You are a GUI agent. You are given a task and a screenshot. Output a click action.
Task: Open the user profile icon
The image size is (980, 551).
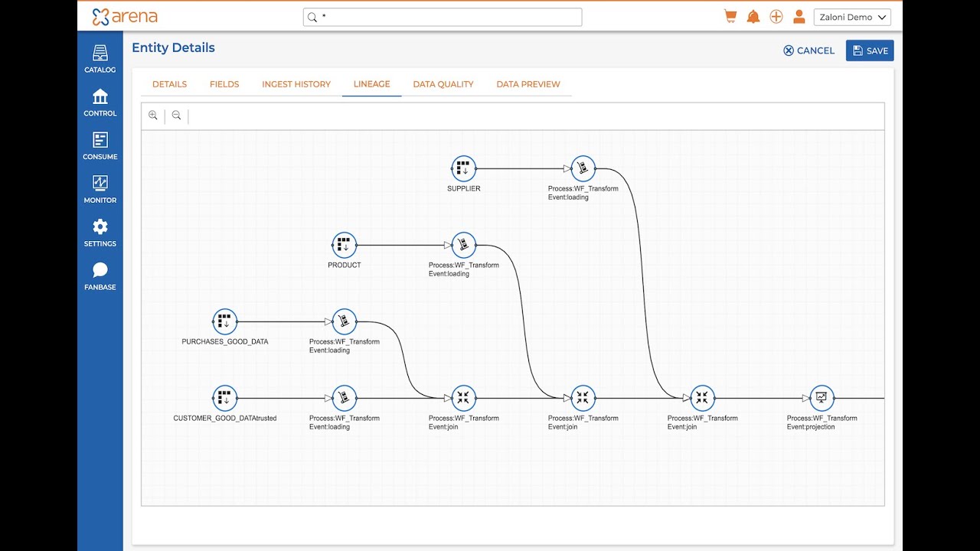(799, 17)
